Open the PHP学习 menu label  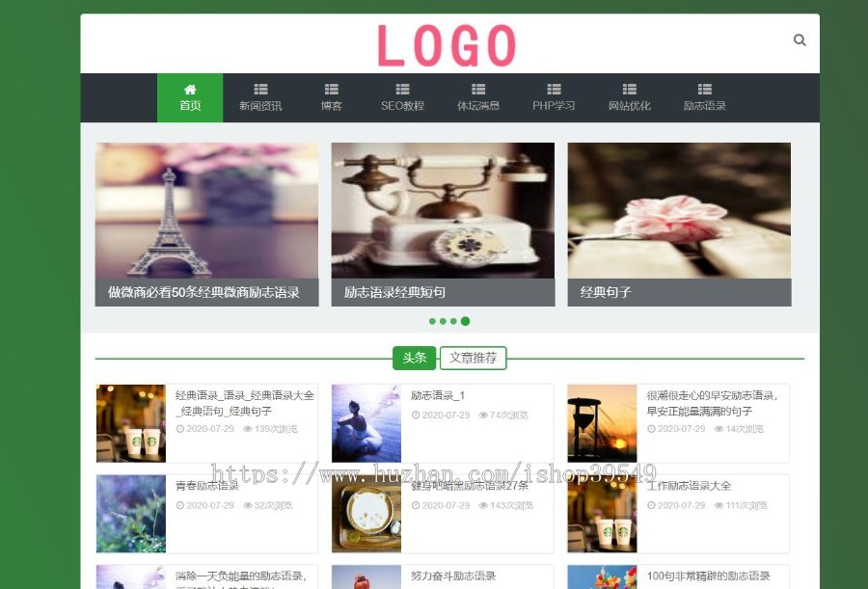point(554,106)
